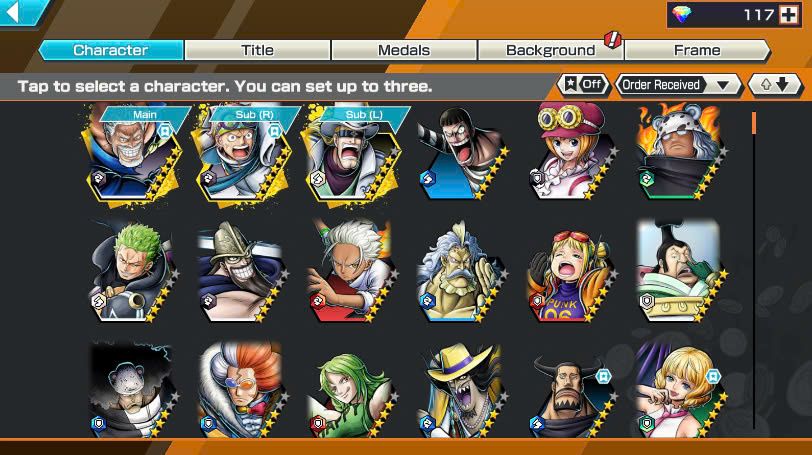Choose the pink-hat girl with goggles
The image size is (812, 455).
(571, 151)
